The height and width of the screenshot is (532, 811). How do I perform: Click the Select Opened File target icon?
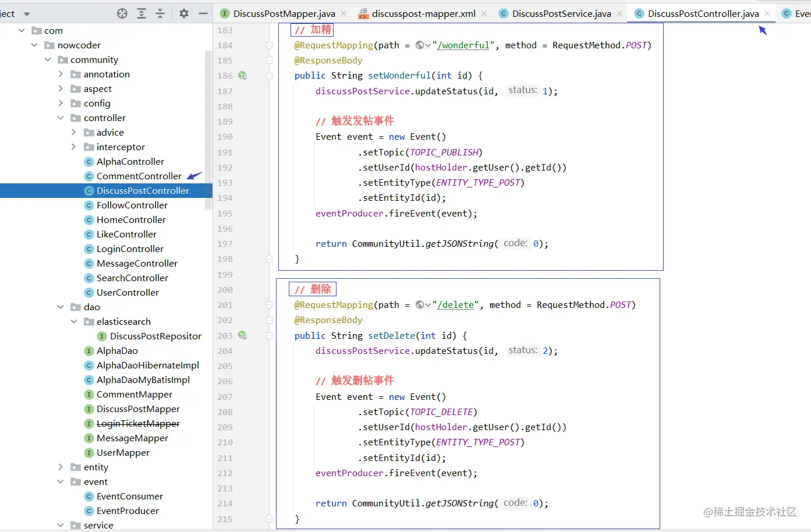(122, 13)
